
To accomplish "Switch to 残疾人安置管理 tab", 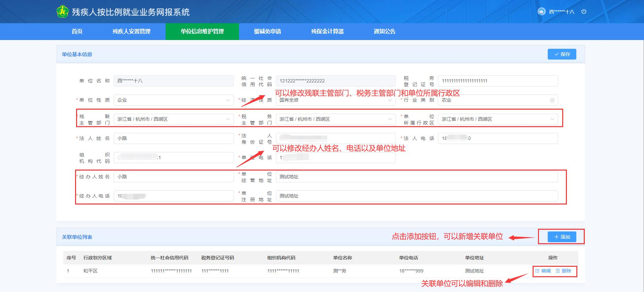I will [131, 32].
